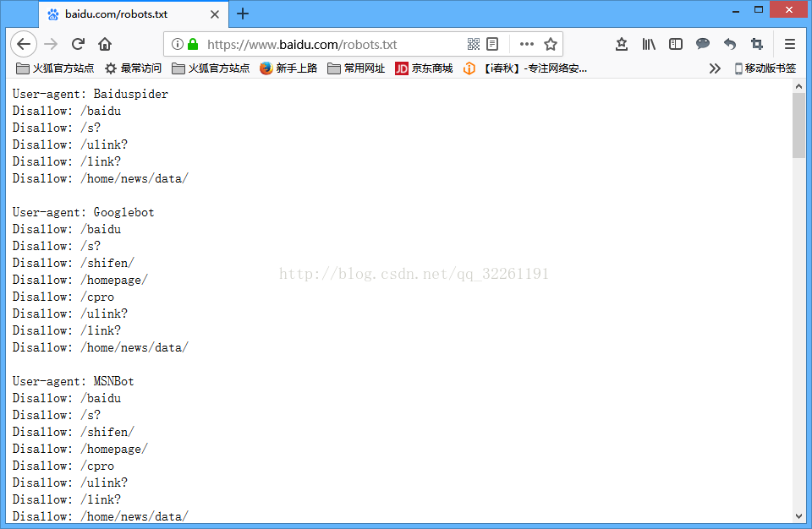Close the baidu.com/robots.txt tab
Screen dimensions: 812x529
pyautogui.click(x=214, y=14)
